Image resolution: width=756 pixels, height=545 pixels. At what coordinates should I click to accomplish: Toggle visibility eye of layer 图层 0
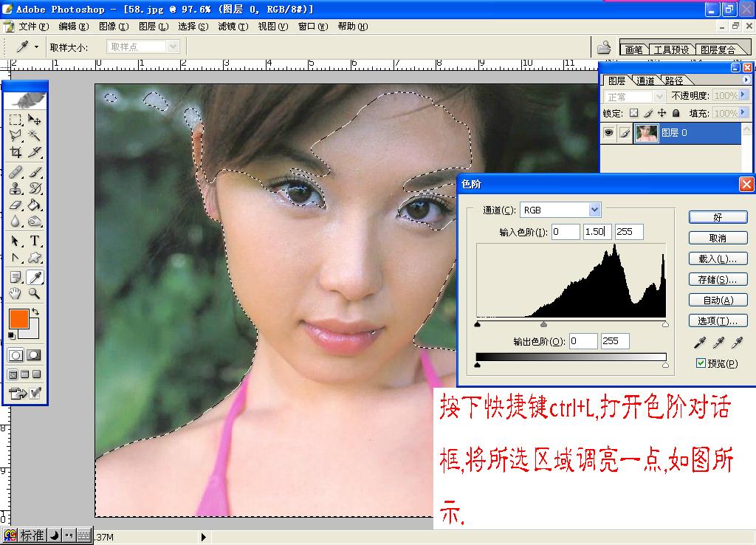pyautogui.click(x=609, y=133)
